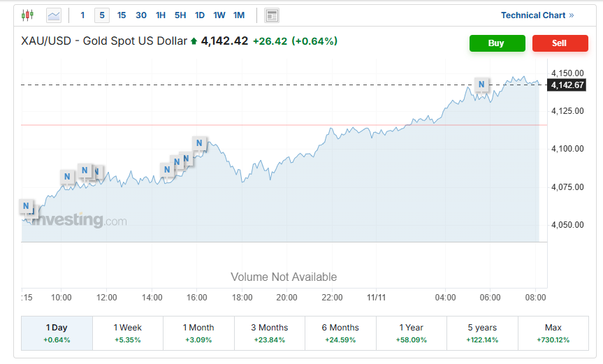Select the 1D interval option
Viewport: 603px width, 364px height.
pos(200,15)
